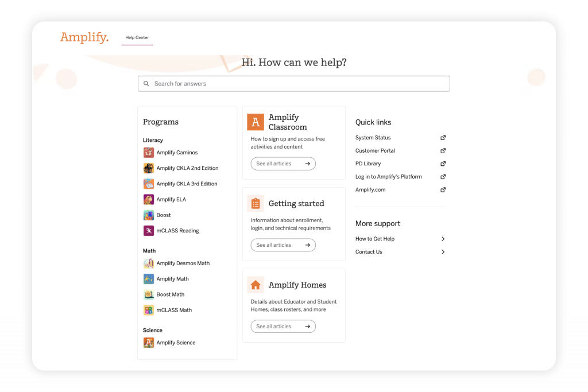Open the Boost Math link
The image size is (588, 392).
[171, 294]
